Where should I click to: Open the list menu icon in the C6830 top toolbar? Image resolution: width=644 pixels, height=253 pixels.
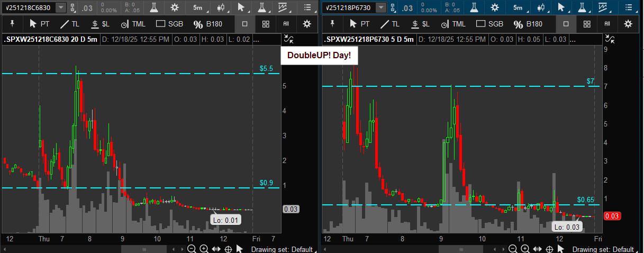(308, 8)
